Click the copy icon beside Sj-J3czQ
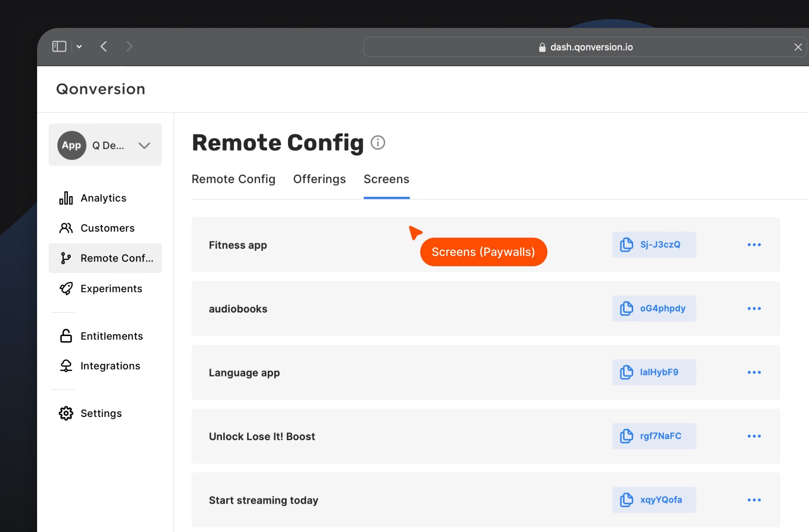This screenshot has height=532, width=809. coord(626,245)
